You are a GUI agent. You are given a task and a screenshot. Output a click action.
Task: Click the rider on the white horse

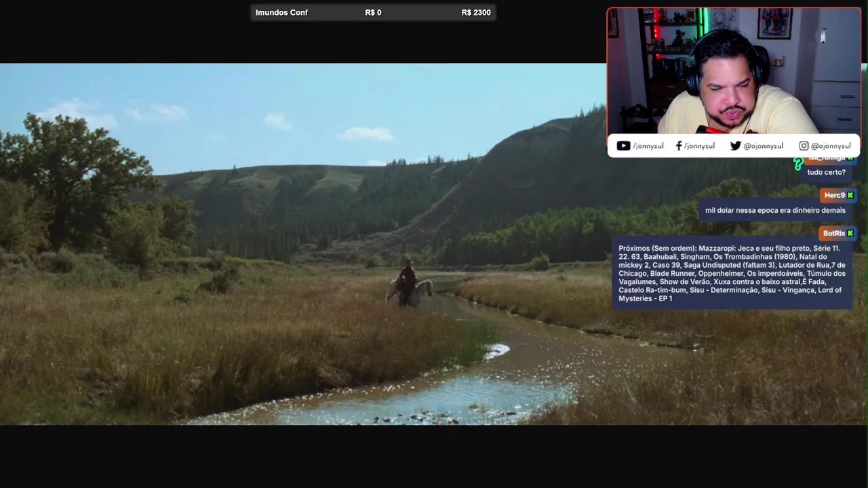tap(408, 283)
